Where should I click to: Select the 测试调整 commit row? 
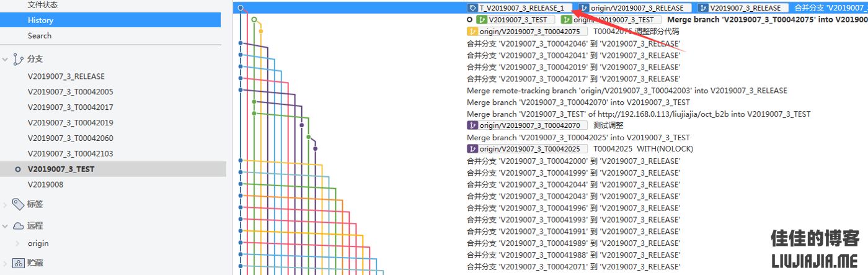click(x=608, y=125)
